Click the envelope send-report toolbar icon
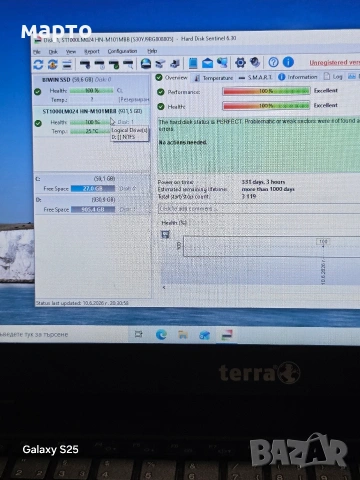360x480 pixels. [207, 63]
